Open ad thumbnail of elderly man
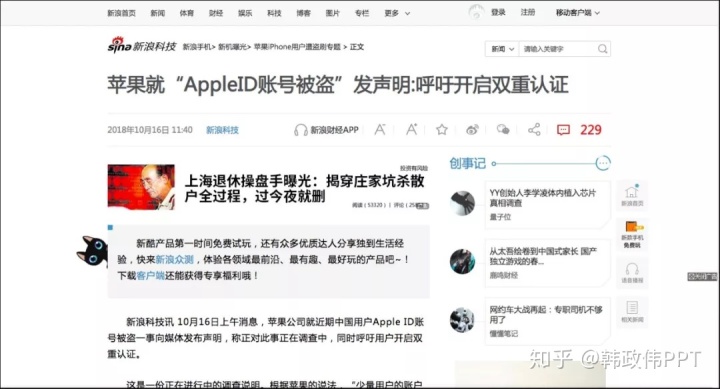The height and width of the screenshot is (389, 720). 141,187
